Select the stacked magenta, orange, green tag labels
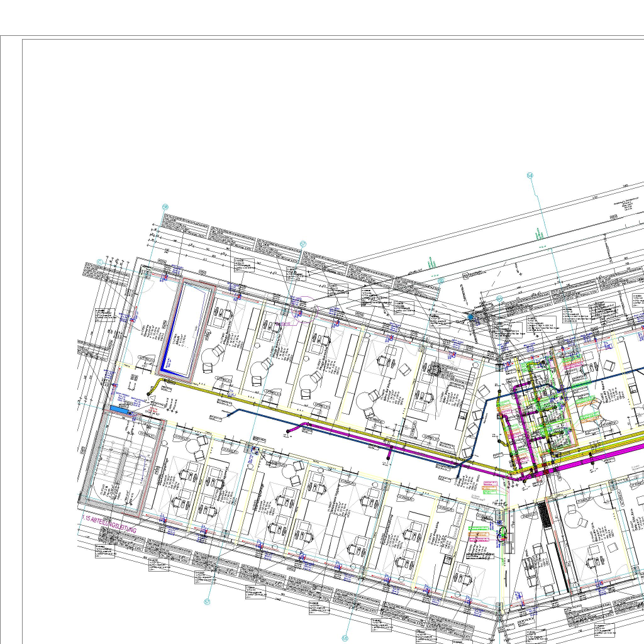 489,487
